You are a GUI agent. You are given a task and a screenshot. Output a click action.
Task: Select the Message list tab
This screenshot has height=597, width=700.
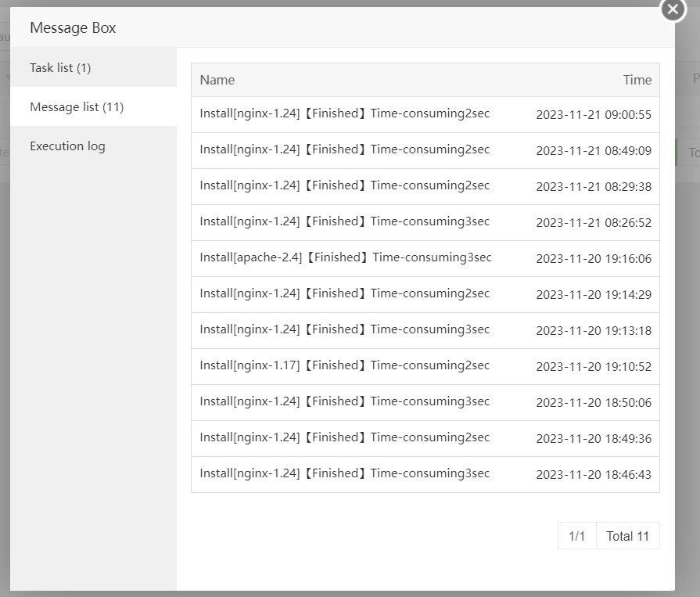coord(77,107)
